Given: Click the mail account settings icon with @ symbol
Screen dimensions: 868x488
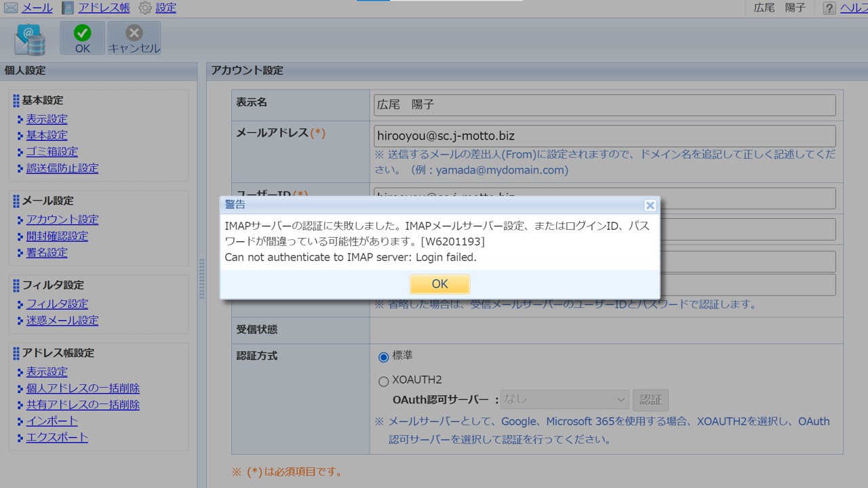Looking at the screenshot, I should point(29,38).
